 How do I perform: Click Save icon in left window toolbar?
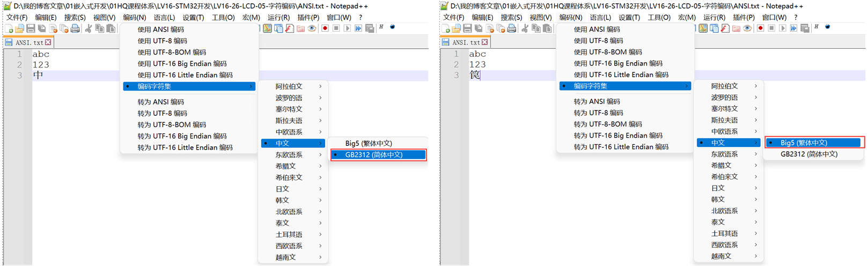(x=31, y=28)
